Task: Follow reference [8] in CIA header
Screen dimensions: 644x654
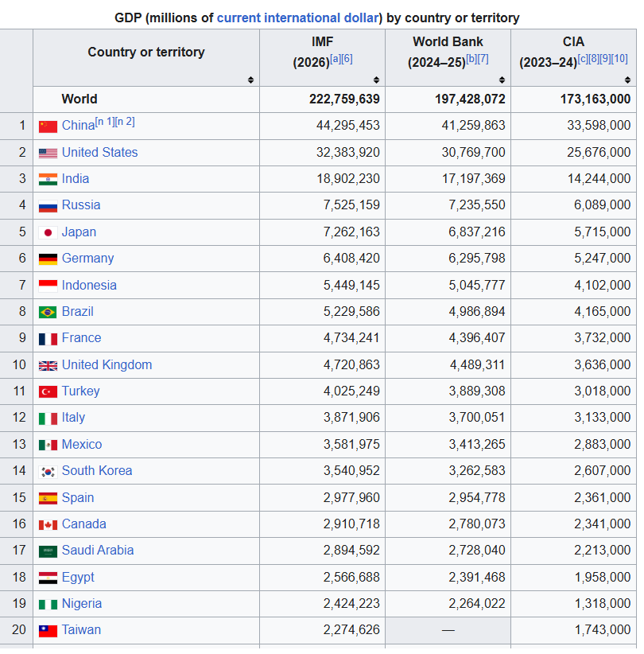Action: 594,59
